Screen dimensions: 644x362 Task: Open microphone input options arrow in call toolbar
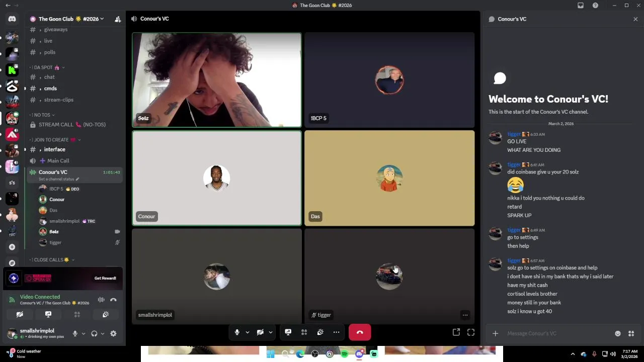247,332
